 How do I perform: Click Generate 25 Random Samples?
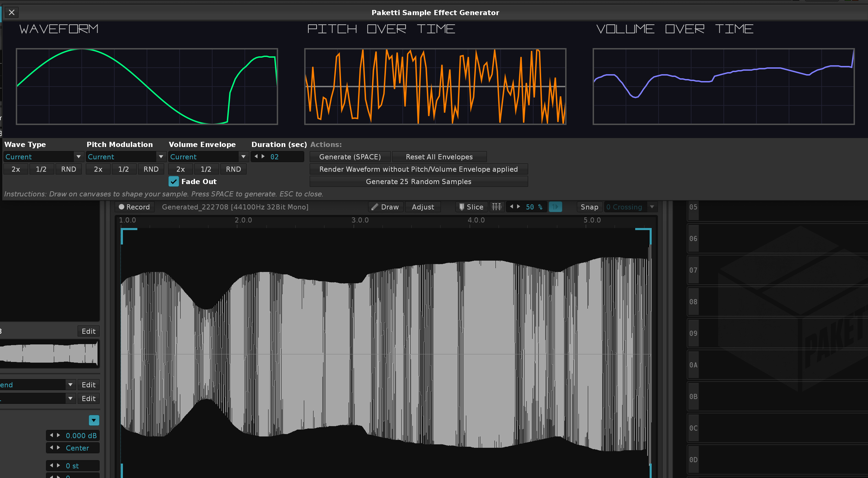click(x=418, y=182)
